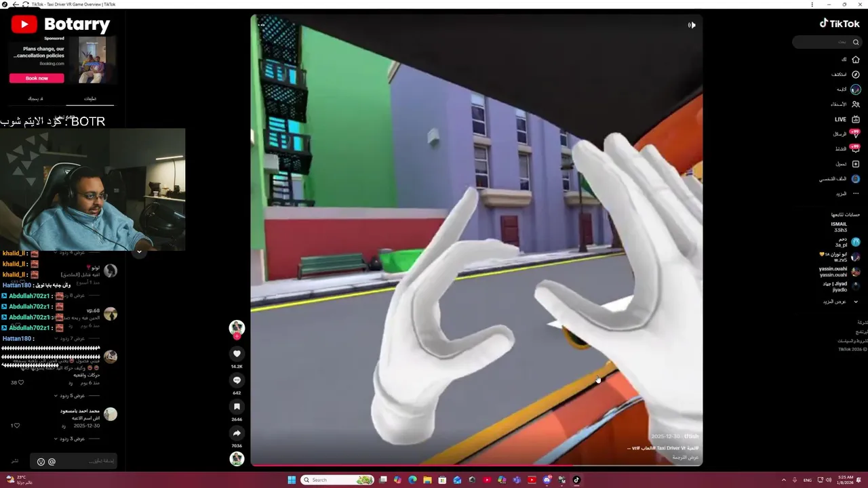Open the video's three-dot more options

click(261, 25)
